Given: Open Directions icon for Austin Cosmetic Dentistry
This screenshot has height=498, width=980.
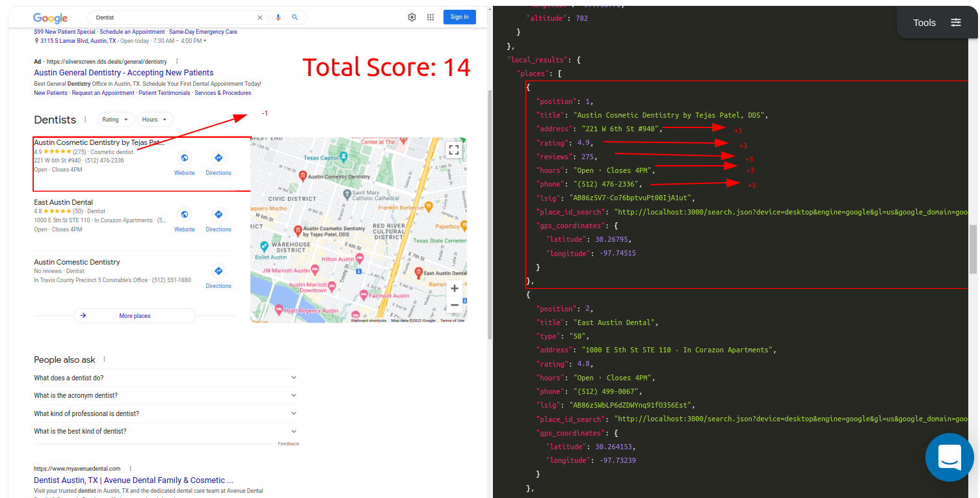Looking at the screenshot, I should [x=219, y=158].
